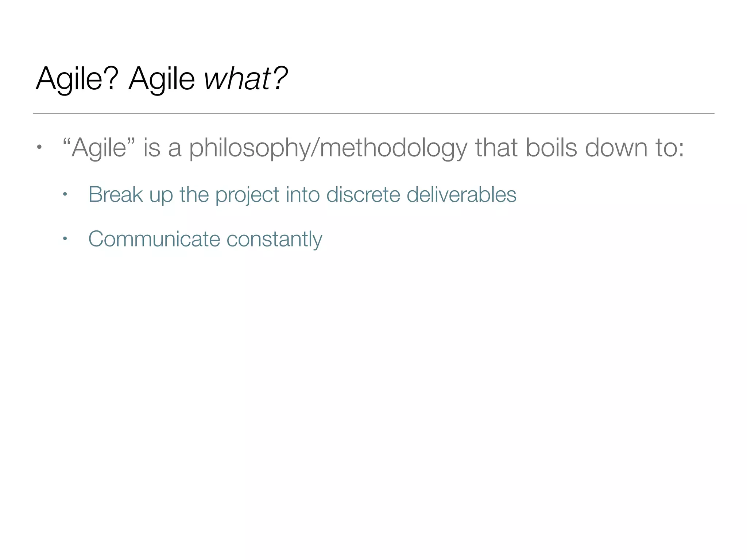
Task: Click the word "into" in first sub-bullet
Action: (302, 194)
